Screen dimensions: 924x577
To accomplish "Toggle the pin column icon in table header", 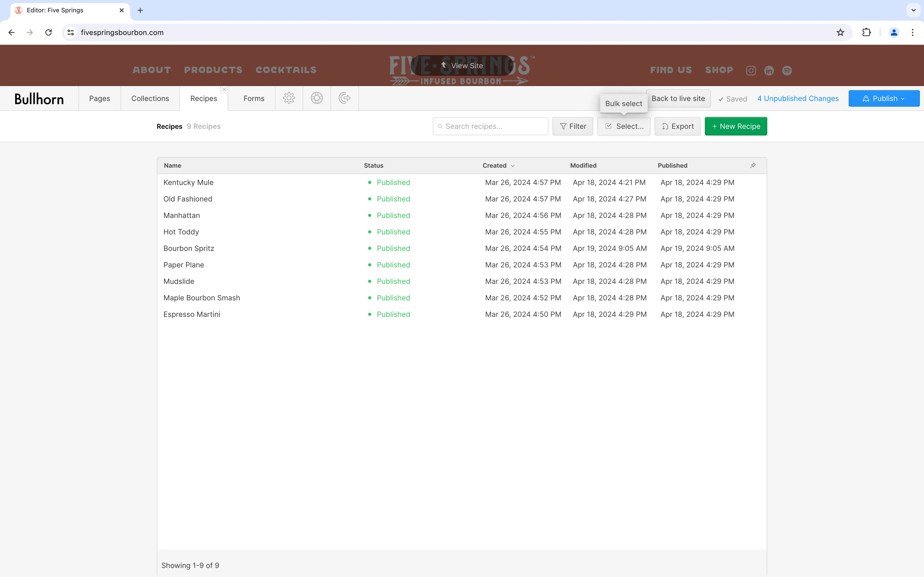I will [753, 165].
